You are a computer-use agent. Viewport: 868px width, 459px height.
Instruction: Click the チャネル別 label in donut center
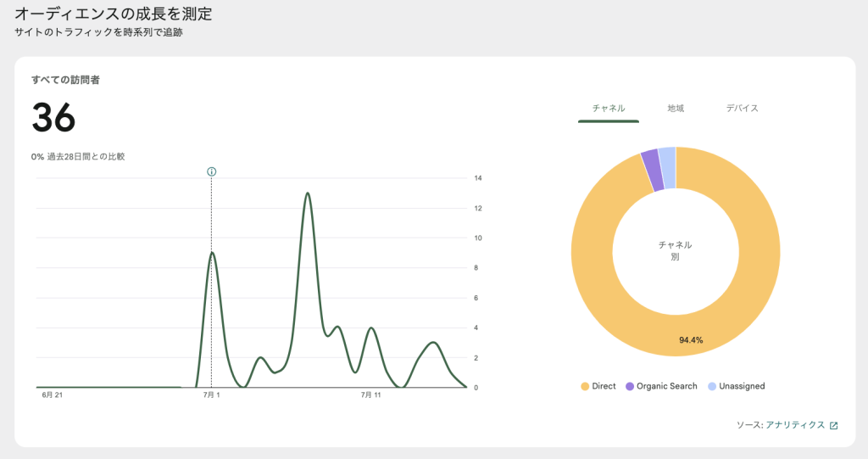click(x=675, y=250)
